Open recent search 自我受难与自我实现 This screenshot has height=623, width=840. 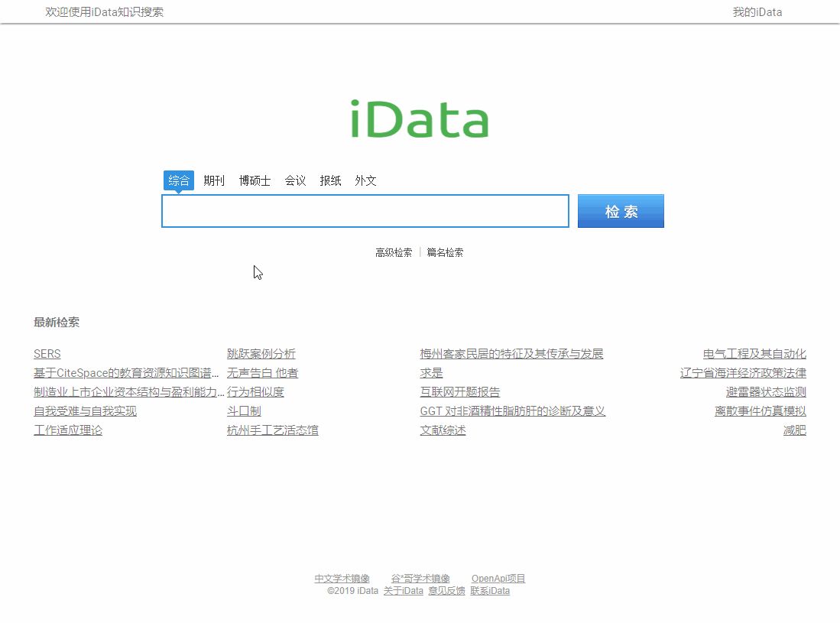(x=85, y=411)
